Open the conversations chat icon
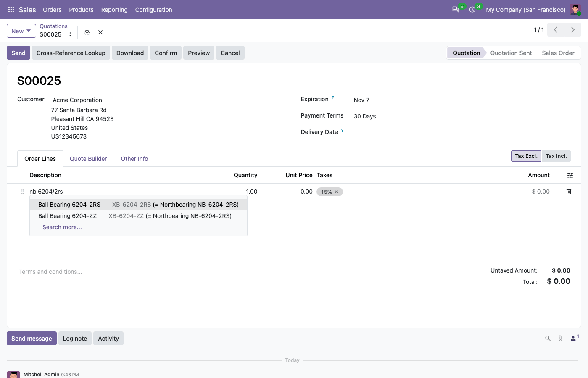Screen dimensions: 588x378 point(455,10)
